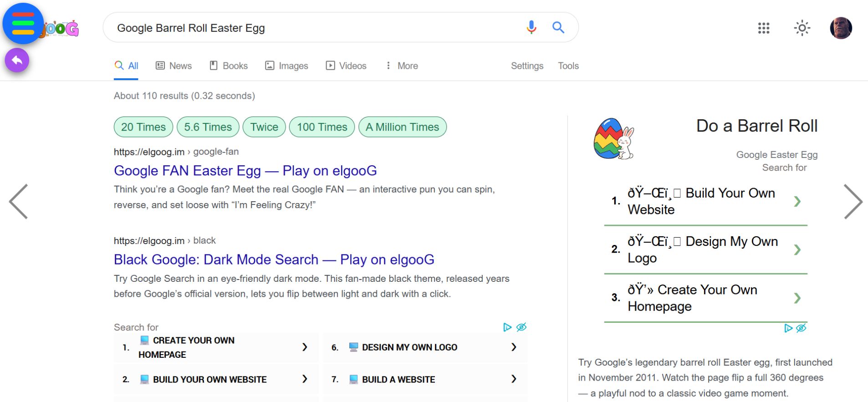Click chevron next to Build Your Own Website
Image resolution: width=868 pixels, height=402 pixels.
click(x=797, y=201)
